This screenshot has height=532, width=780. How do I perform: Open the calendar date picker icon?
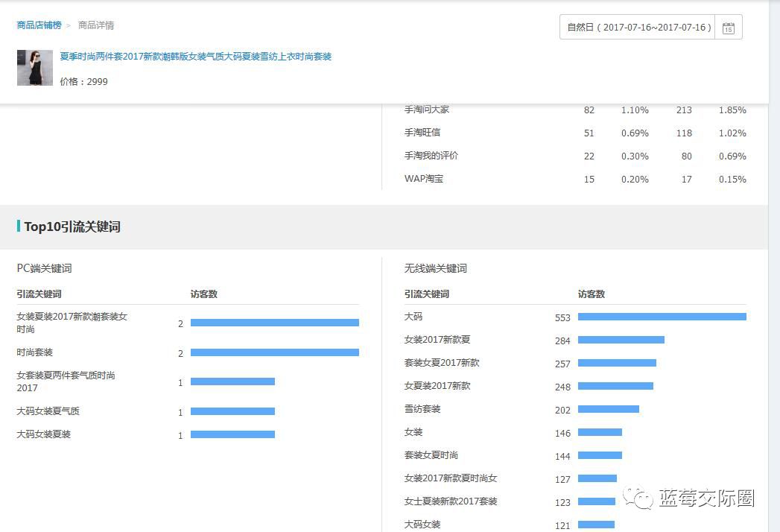click(728, 27)
